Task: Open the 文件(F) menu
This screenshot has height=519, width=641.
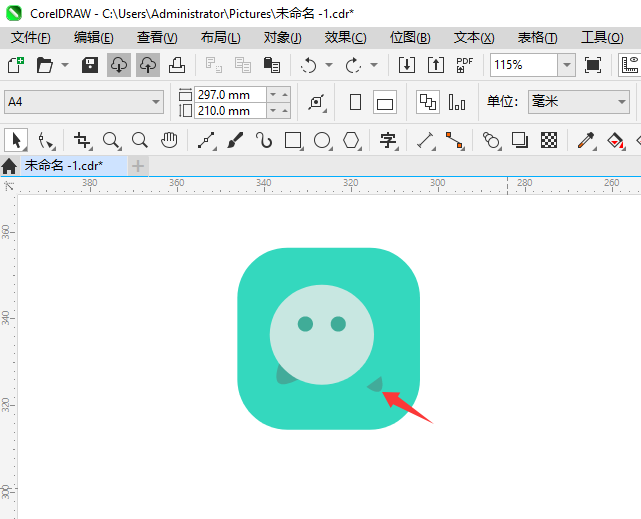Action: pos(31,38)
